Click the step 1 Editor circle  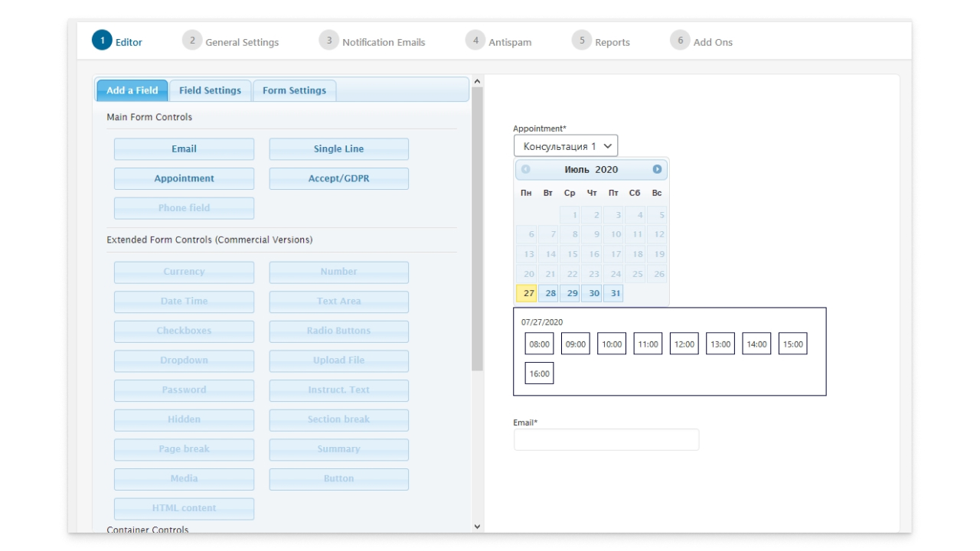click(x=102, y=41)
